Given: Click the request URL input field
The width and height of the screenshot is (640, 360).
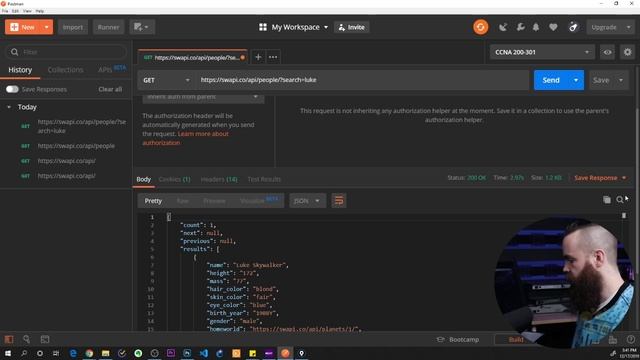Looking at the screenshot, I should tap(362, 80).
